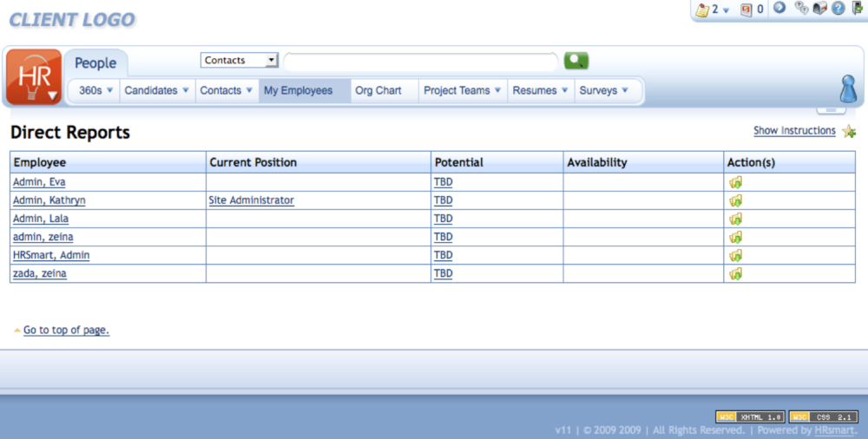Click the Show Instructions star icon
Image resolution: width=868 pixels, height=439 pixels.
849,131
